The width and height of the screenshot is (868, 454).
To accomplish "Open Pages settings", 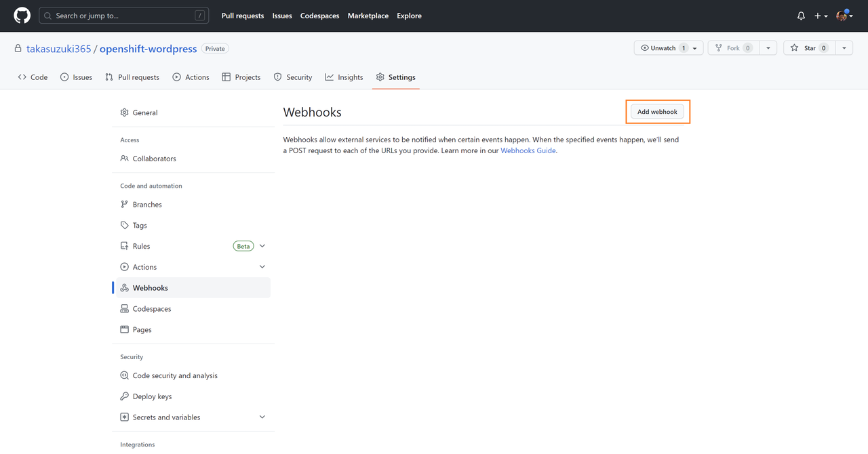I will pyautogui.click(x=193, y=330).
